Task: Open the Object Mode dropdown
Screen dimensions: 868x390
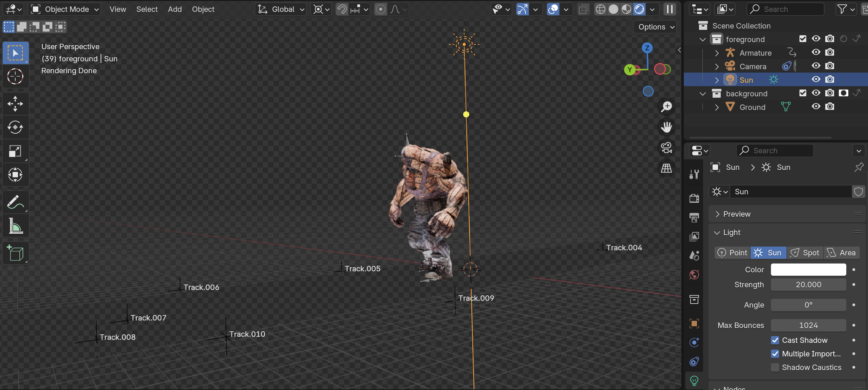Action: click(65, 9)
